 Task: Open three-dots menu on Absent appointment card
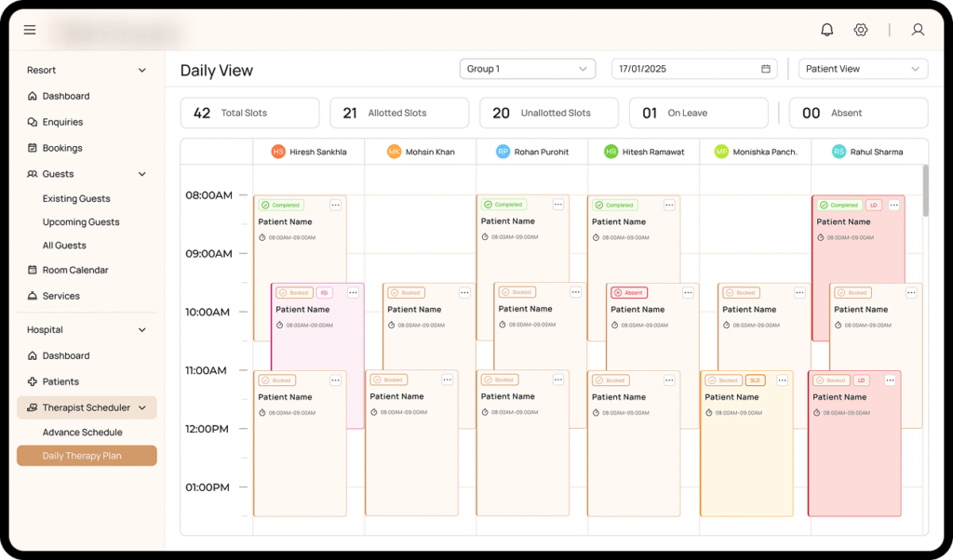pos(688,292)
